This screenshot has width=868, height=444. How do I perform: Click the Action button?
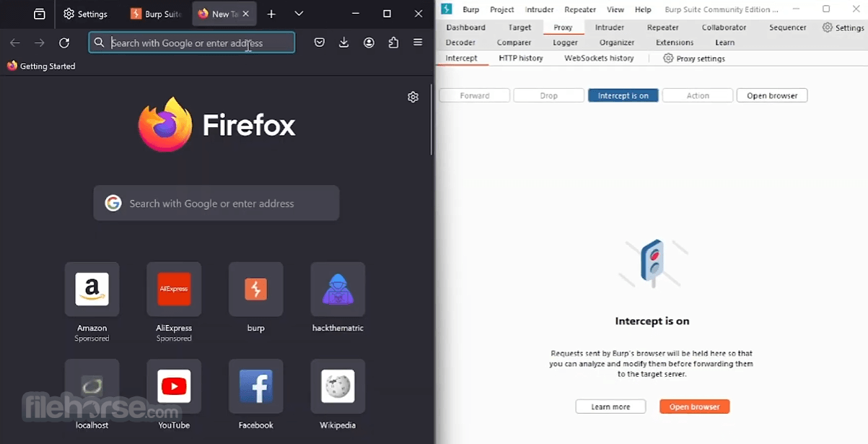(698, 95)
